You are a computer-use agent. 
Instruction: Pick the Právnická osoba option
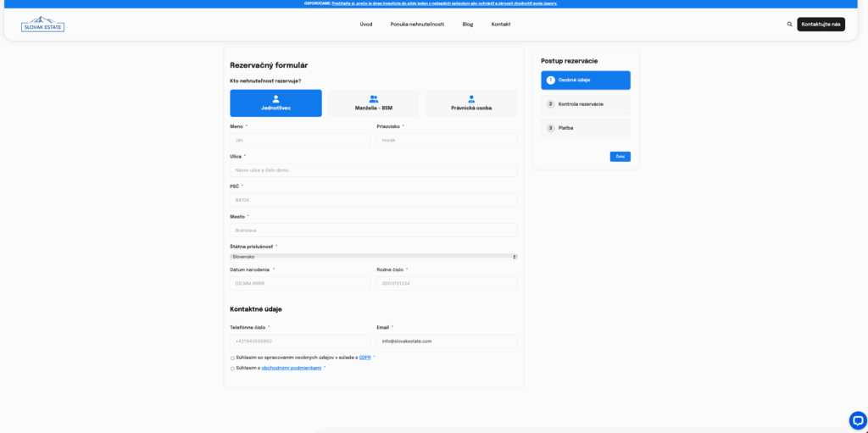[x=471, y=103]
